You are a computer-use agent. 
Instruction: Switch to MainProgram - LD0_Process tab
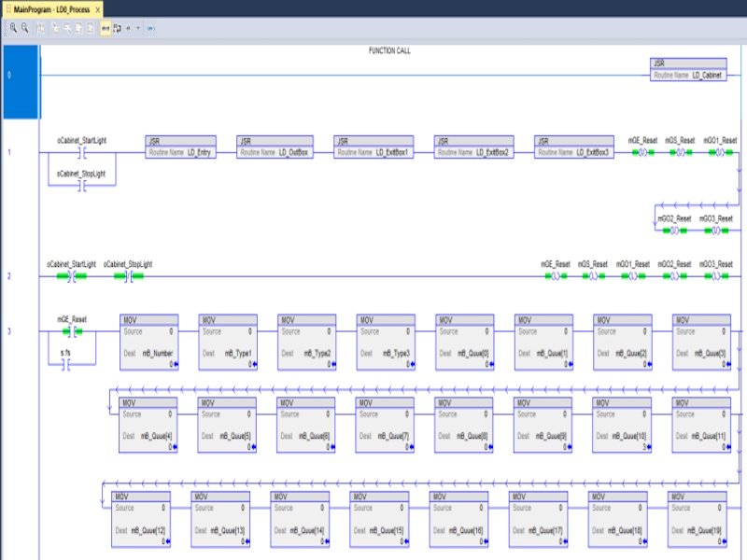coord(50,8)
